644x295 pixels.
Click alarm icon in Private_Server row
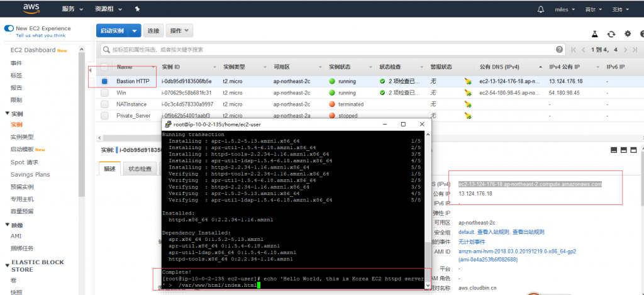pos(468,116)
